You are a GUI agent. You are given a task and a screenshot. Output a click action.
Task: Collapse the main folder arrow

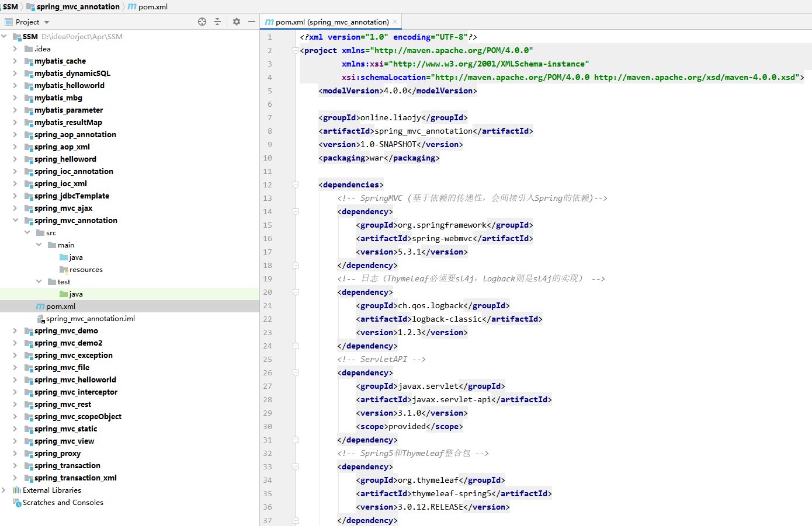[x=39, y=245]
